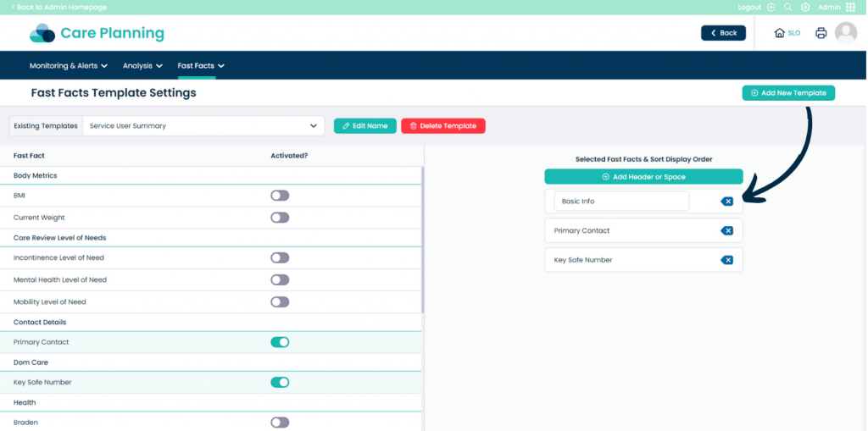868x431 pixels.
Task: Click Add New Template button
Action: pos(788,93)
